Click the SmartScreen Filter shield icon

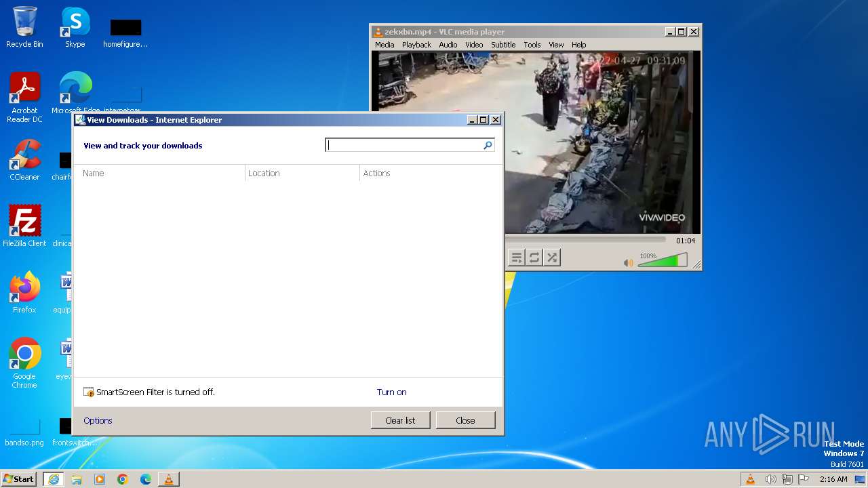tap(89, 392)
